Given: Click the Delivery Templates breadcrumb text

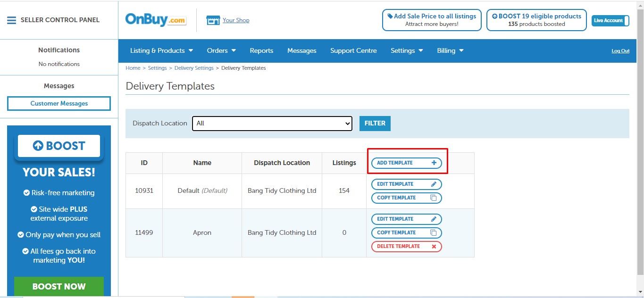Looking at the screenshot, I should 243,68.
